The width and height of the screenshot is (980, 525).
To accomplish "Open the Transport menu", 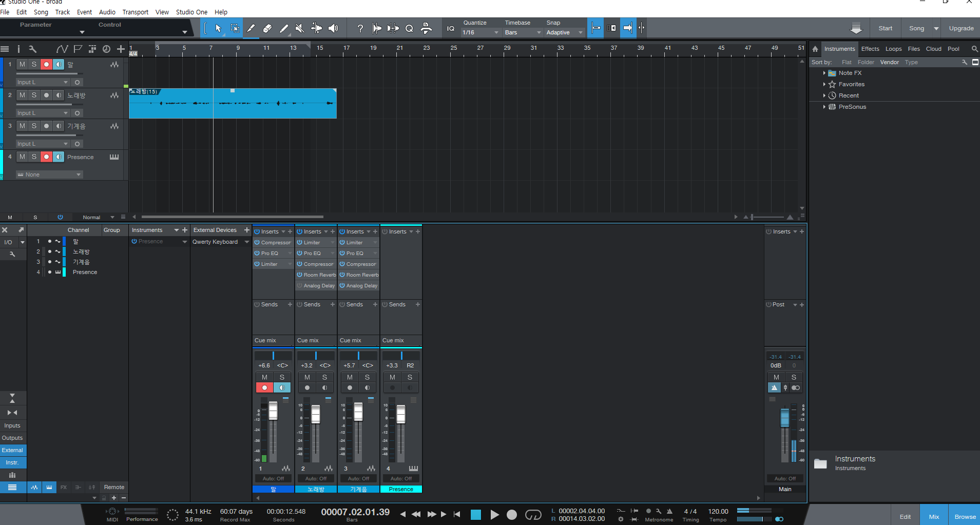I will click(135, 12).
